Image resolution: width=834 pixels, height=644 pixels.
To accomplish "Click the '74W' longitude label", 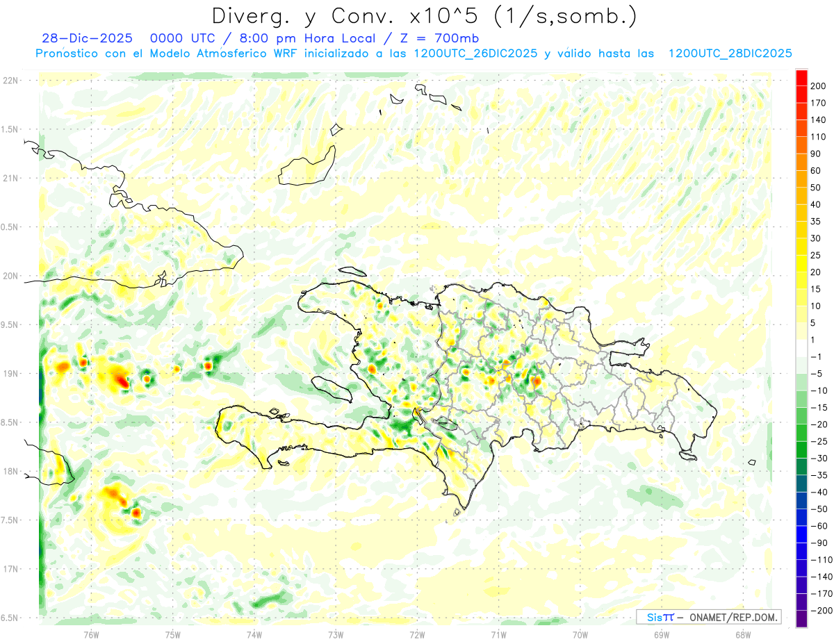I will [254, 634].
